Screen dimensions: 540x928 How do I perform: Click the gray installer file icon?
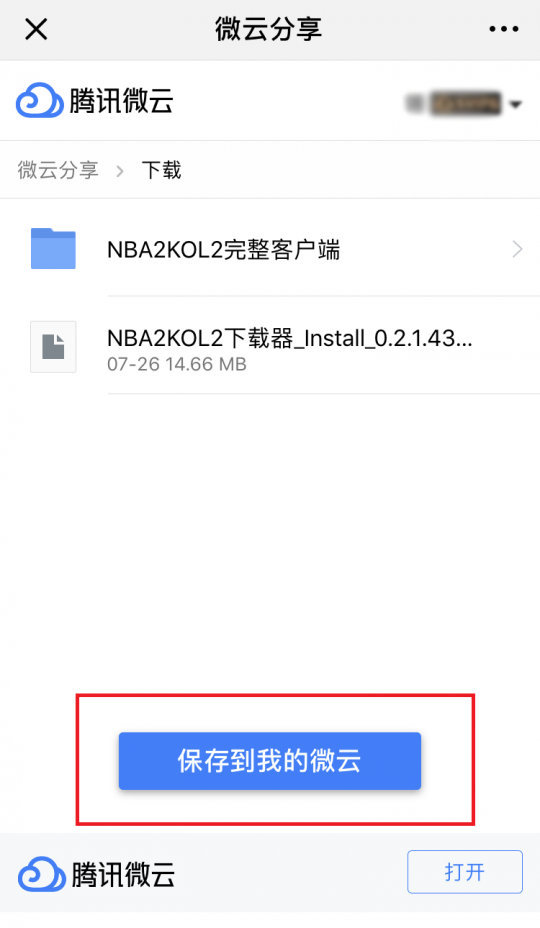tap(53, 347)
